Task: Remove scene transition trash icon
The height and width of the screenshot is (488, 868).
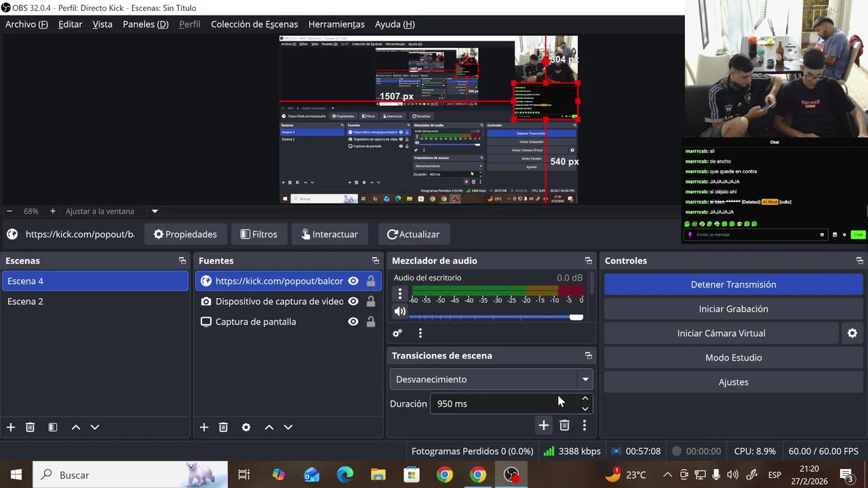Action: coord(564,425)
